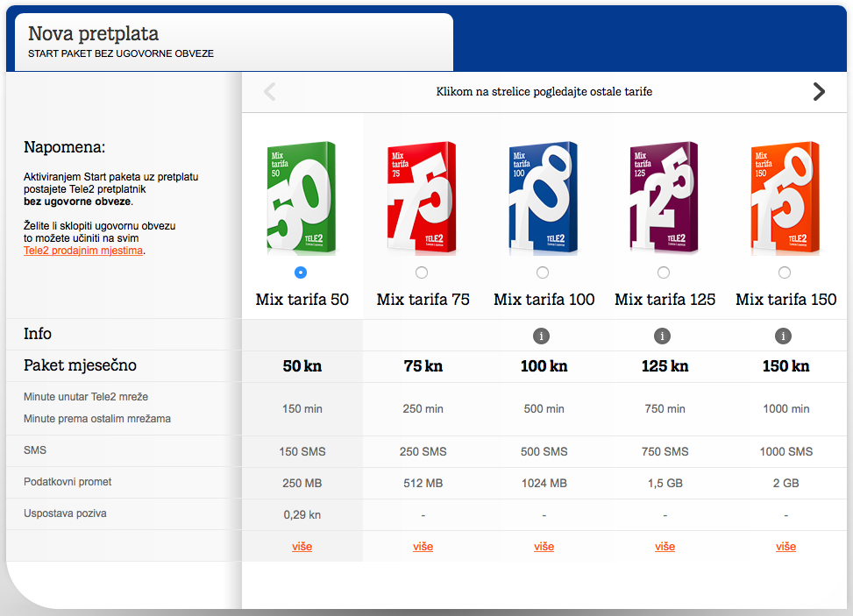Click the purple Mix tarifa 125 box image

click(x=664, y=198)
